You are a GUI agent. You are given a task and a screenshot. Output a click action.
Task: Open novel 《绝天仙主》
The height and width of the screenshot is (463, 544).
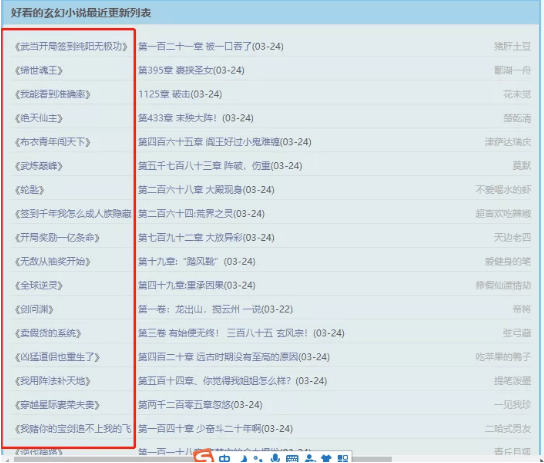[39, 118]
